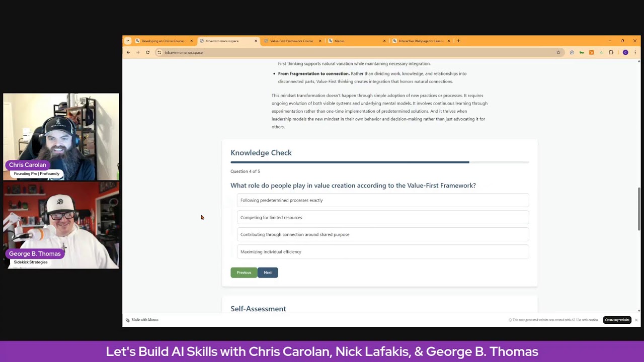Select answer Following predetermined processes exactly
This screenshot has width=644, height=362.
(x=383, y=200)
